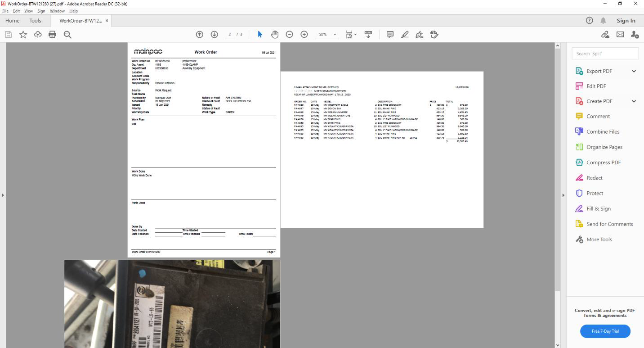Open Export PDF tool

599,71
